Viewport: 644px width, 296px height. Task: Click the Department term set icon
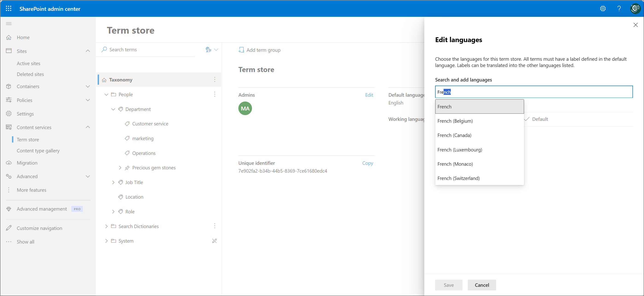(121, 109)
